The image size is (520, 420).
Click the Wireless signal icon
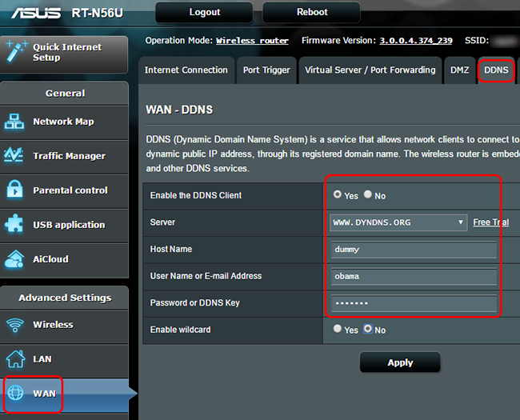tap(15, 325)
